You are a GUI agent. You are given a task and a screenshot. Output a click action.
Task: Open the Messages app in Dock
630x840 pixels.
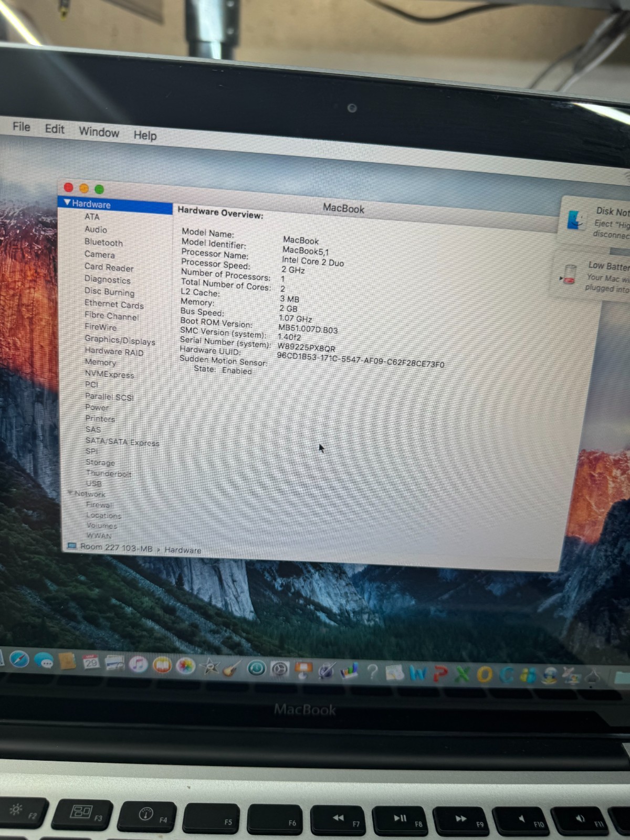point(44,661)
